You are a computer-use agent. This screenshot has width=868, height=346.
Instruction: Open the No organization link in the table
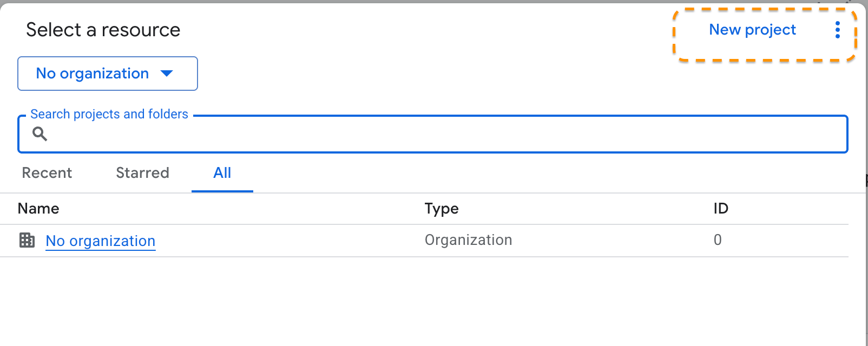coord(101,241)
